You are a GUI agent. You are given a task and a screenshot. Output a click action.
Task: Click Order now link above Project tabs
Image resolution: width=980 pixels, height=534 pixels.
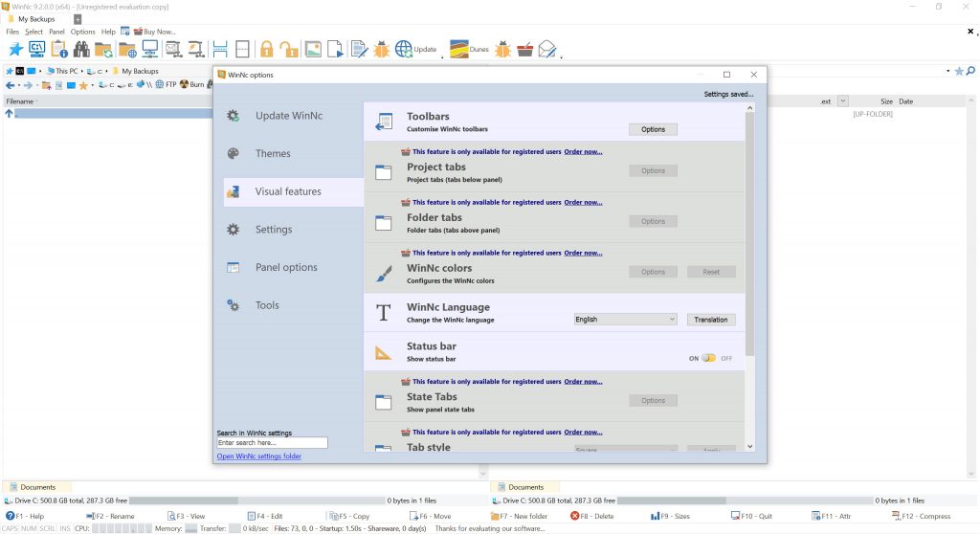pyautogui.click(x=583, y=152)
